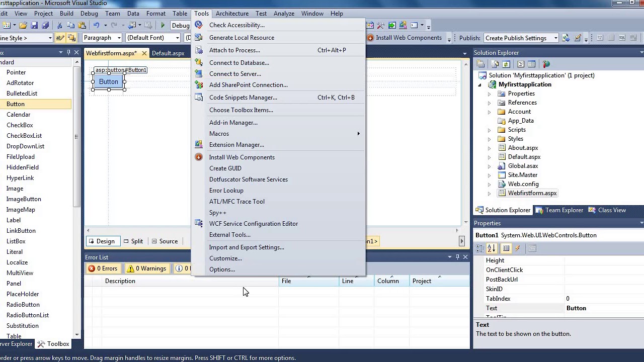Switch to the Source view
The width and height of the screenshot is (644, 362).
pyautogui.click(x=165, y=241)
